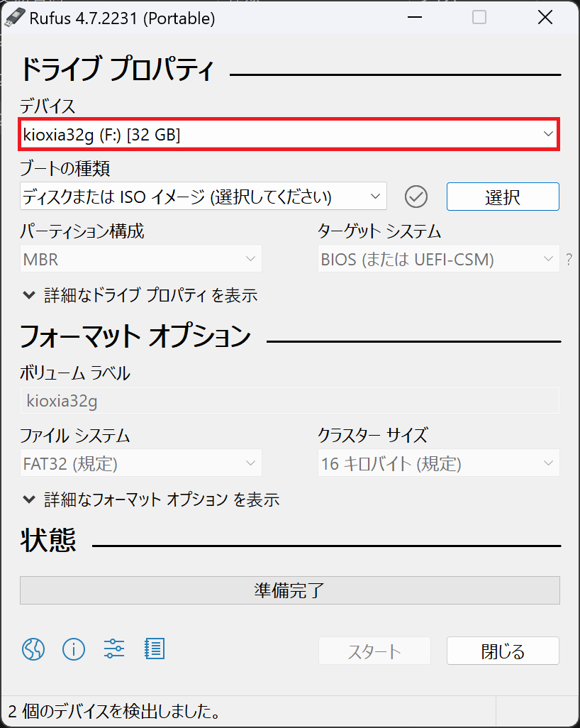Click the スタート button
The width and height of the screenshot is (580, 728).
[374, 651]
